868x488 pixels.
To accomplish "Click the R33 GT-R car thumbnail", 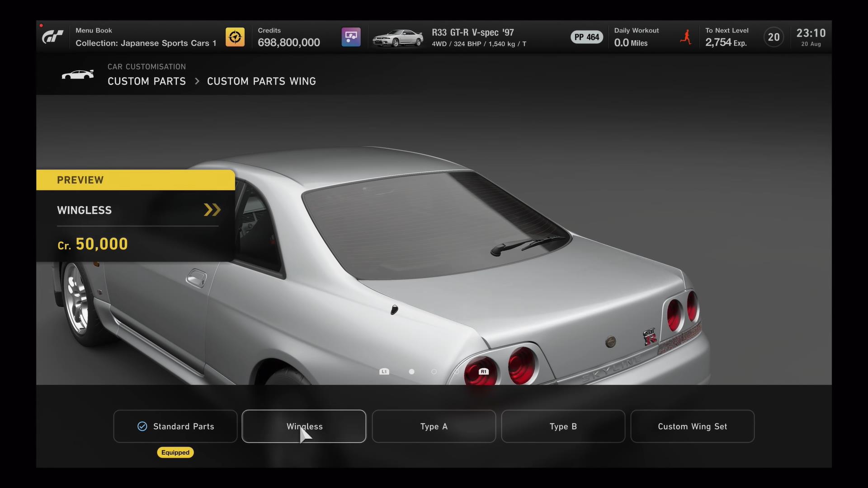I will (398, 38).
